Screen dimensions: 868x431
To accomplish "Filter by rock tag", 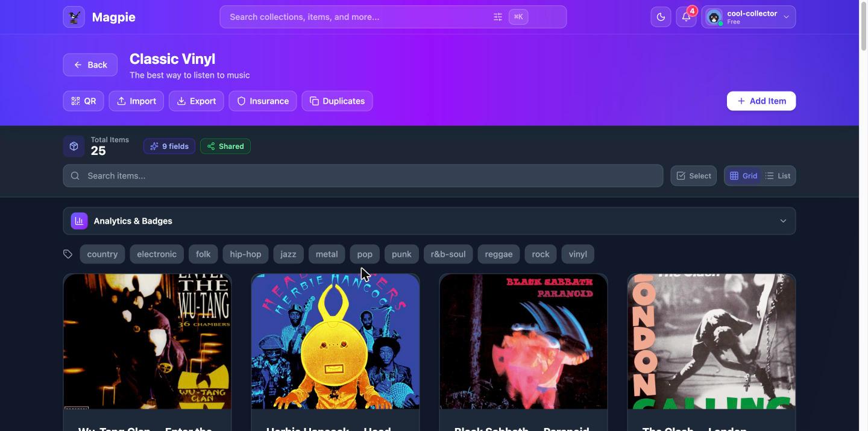I will [x=541, y=254].
